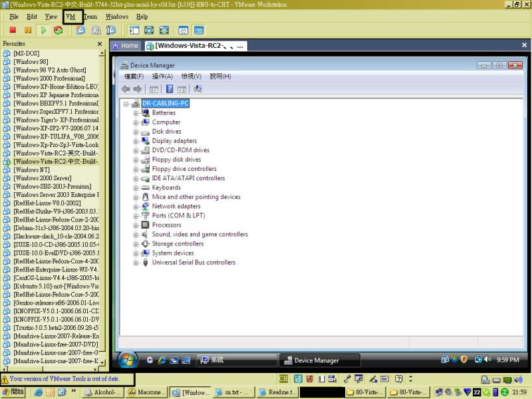Image resolution: width=532 pixels, height=399 pixels.
Task: Open the VM menu
Action: pos(70,17)
